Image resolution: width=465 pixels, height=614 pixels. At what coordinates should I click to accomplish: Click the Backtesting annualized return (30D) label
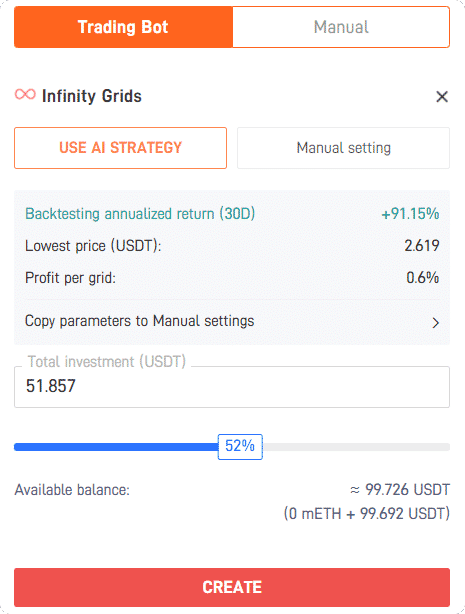pos(140,214)
